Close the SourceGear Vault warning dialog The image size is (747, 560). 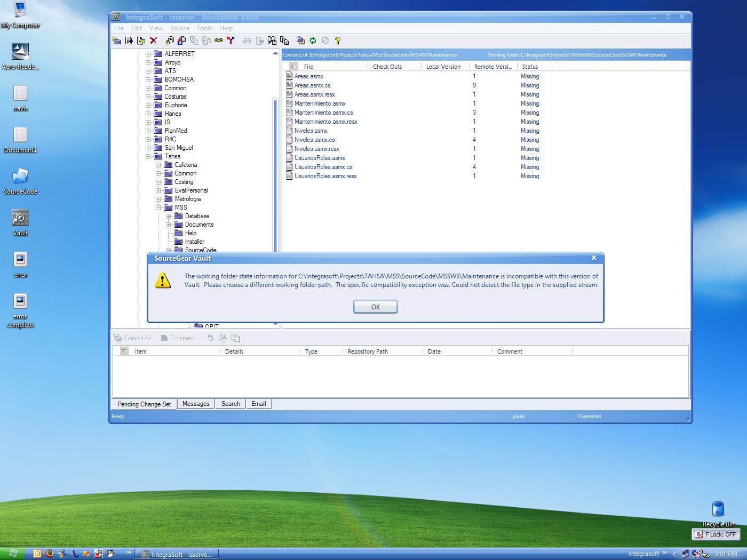click(594, 258)
